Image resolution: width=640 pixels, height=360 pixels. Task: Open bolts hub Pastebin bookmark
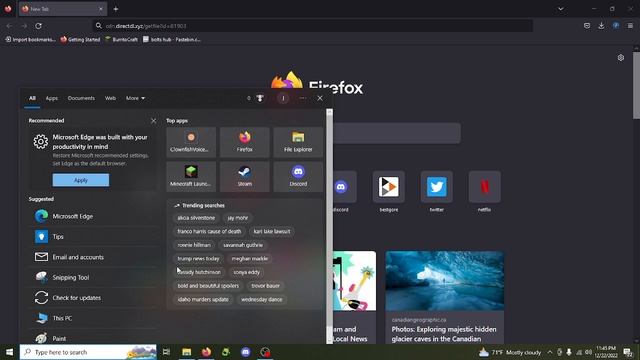coord(172,40)
